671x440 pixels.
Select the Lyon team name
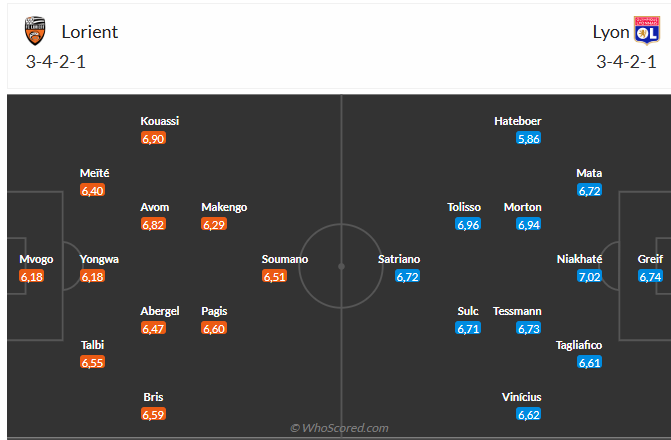[x=611, y=32]
